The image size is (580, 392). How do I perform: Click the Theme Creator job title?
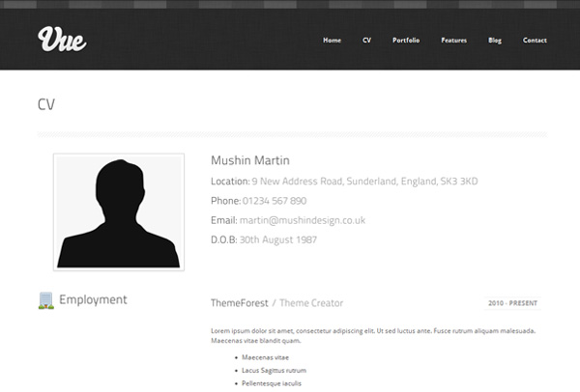click(311, 303)
